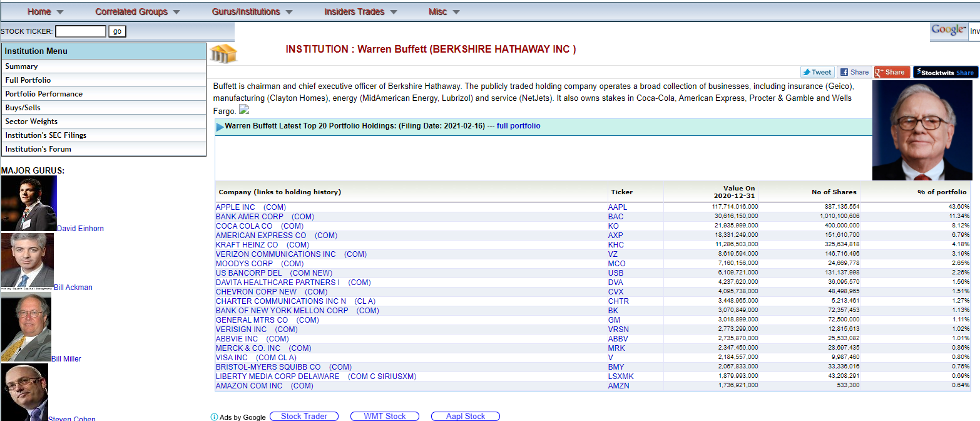
Task: Click the broken image icon after Fargo
Action: (x=244, y=110)
